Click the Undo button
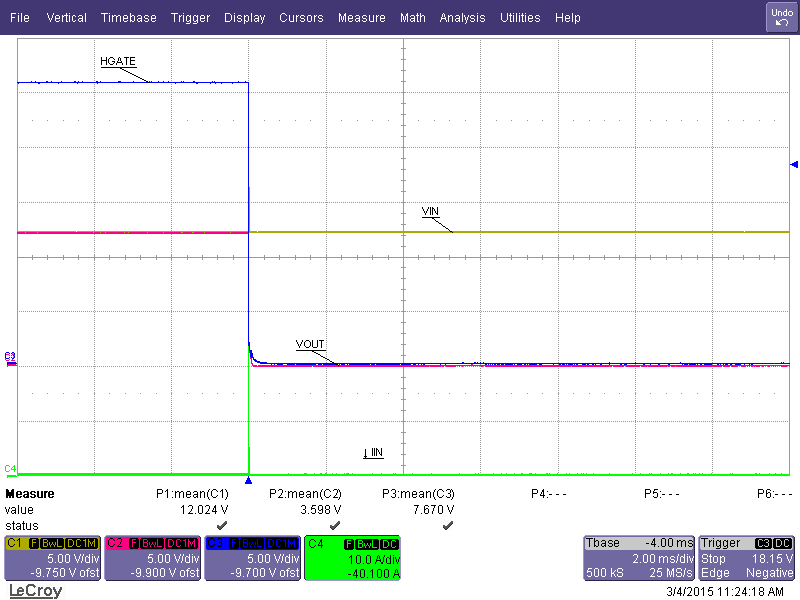The width and height of the screenshot is (800, 600). [x=781, y=17]
